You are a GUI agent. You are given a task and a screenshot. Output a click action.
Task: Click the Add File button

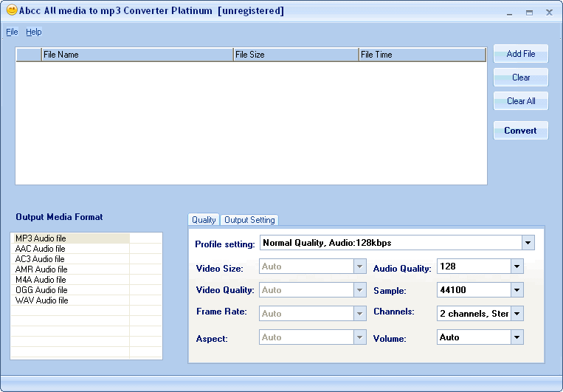[521, 54]
